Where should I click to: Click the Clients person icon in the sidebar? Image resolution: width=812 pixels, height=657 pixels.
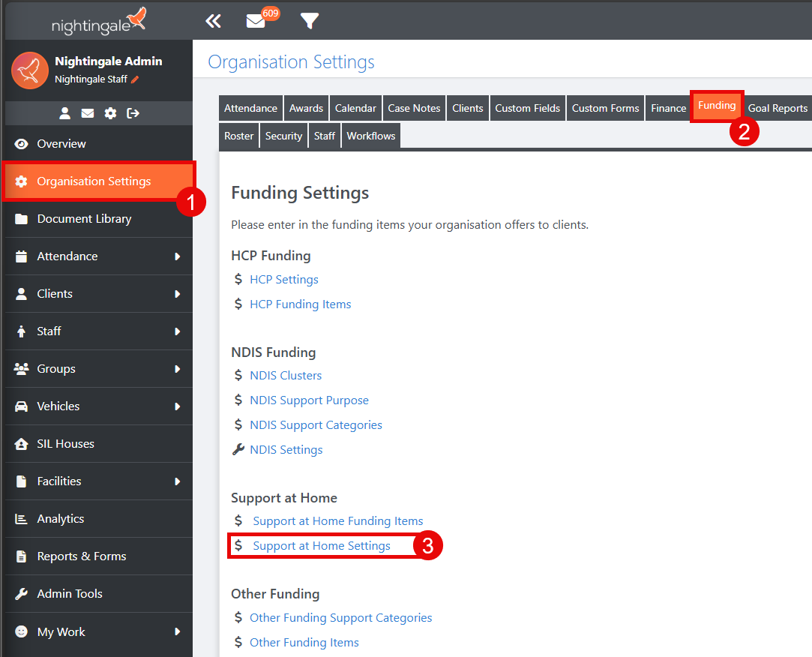click(x=21, y=294)
